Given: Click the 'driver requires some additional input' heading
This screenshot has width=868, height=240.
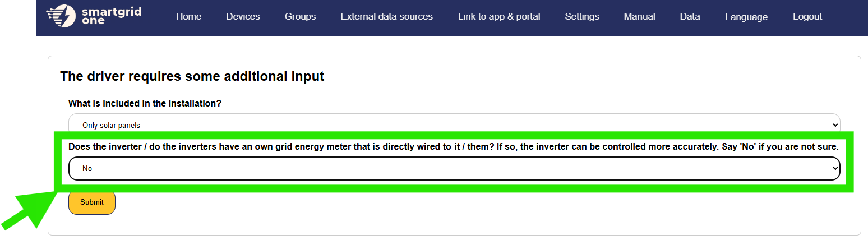Looking at the screenshot, I should click(x=192, y=76).
